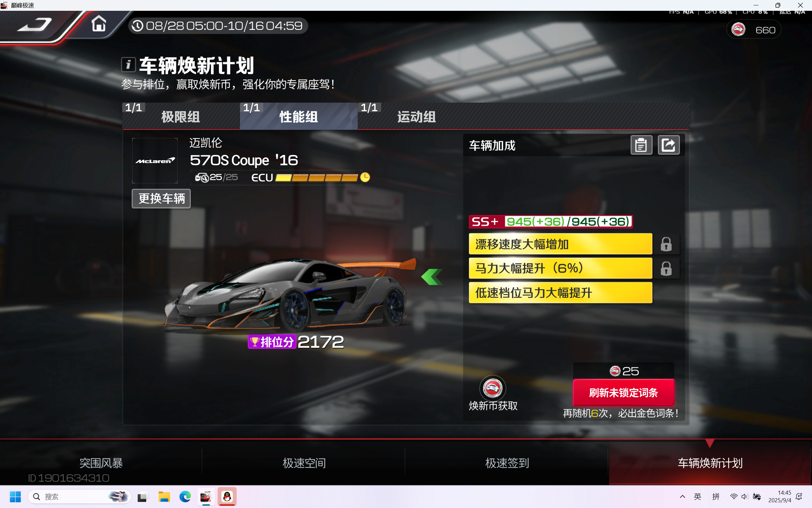Launch Microsoft Edge from the taskbar
Viewport: 812px width, 508px height.
coord(185,497)
